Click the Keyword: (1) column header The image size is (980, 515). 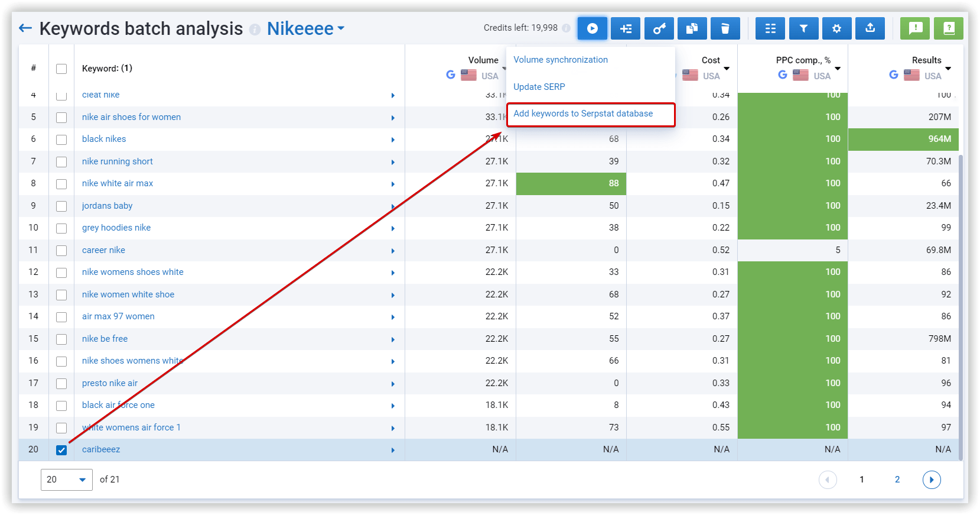tap(107, 69)
